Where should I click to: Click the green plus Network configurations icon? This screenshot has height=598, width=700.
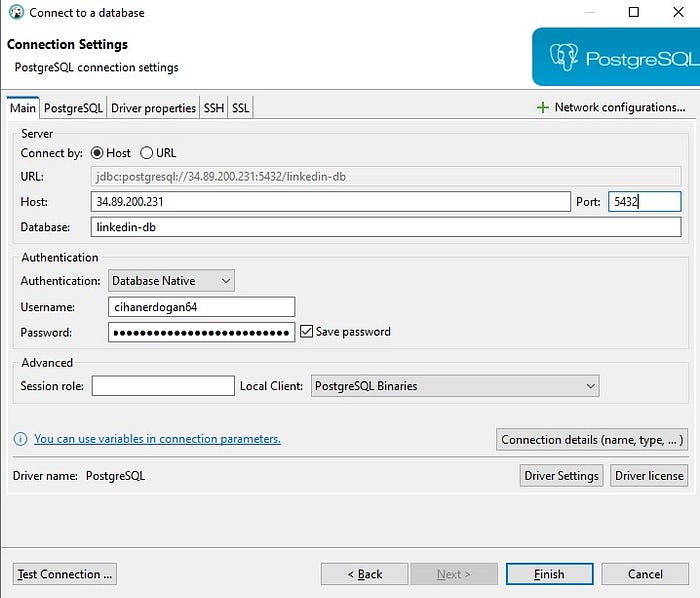point(542,108)
